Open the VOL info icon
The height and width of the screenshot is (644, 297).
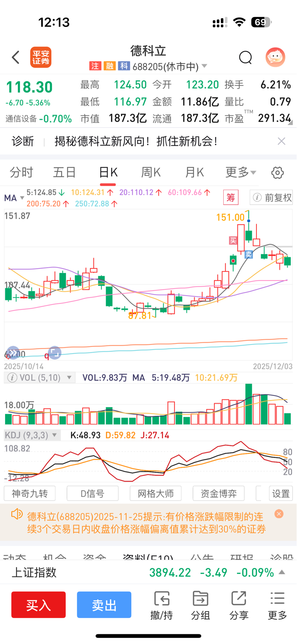[x=12, y=378]
